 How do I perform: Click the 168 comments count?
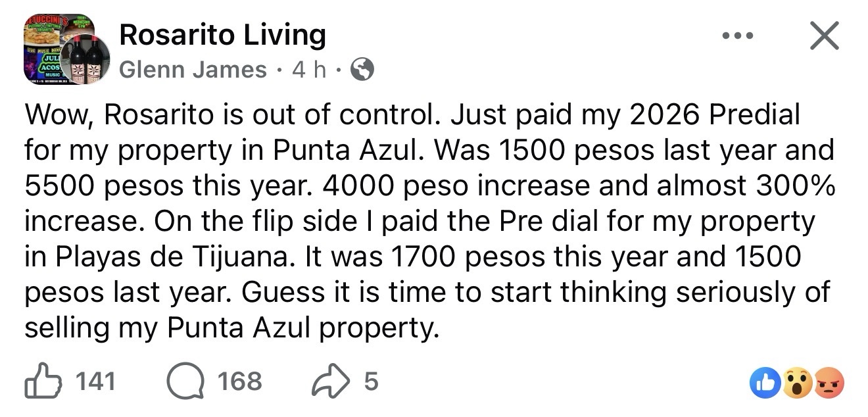[240, 382]
